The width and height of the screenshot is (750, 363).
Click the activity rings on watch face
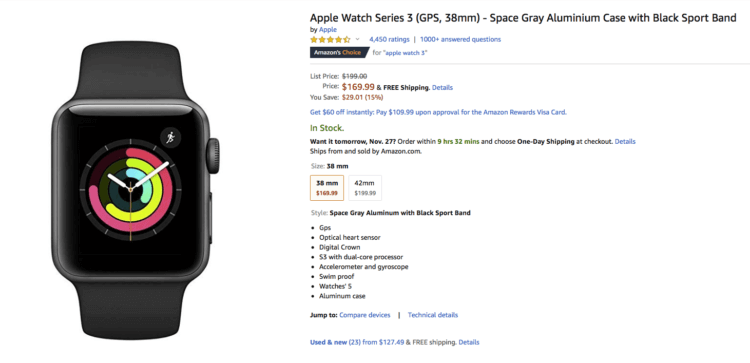tap(130, 190)
